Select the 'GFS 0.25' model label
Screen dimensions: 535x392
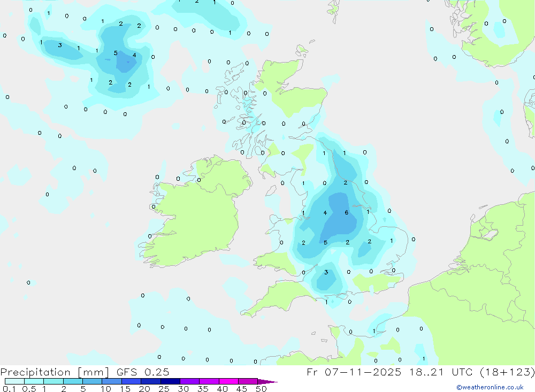point(143,372)
